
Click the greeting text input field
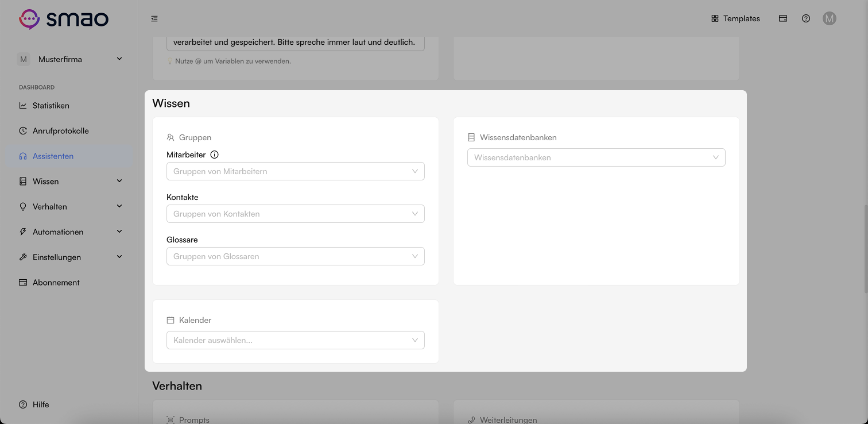[x=296, y=44]
